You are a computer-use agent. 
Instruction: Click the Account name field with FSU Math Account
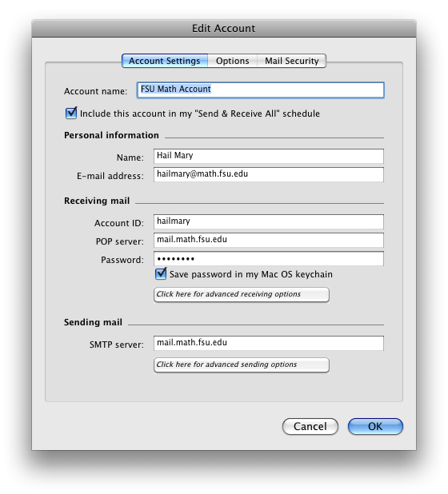[261, 90]
